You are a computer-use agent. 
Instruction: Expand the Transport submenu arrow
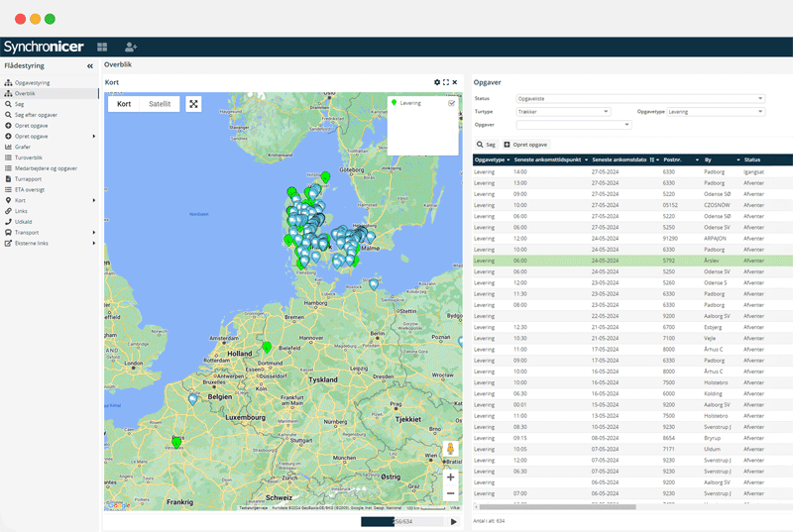(x=94, y=233)
